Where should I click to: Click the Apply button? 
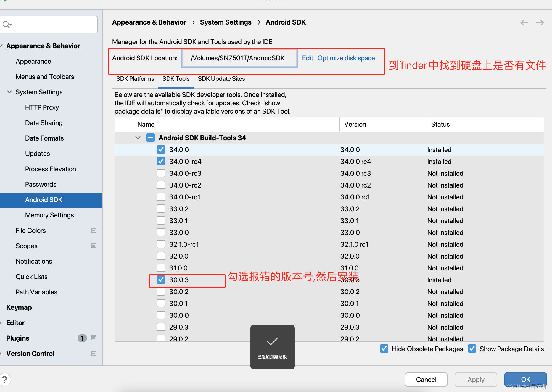(x=476, y=380)
